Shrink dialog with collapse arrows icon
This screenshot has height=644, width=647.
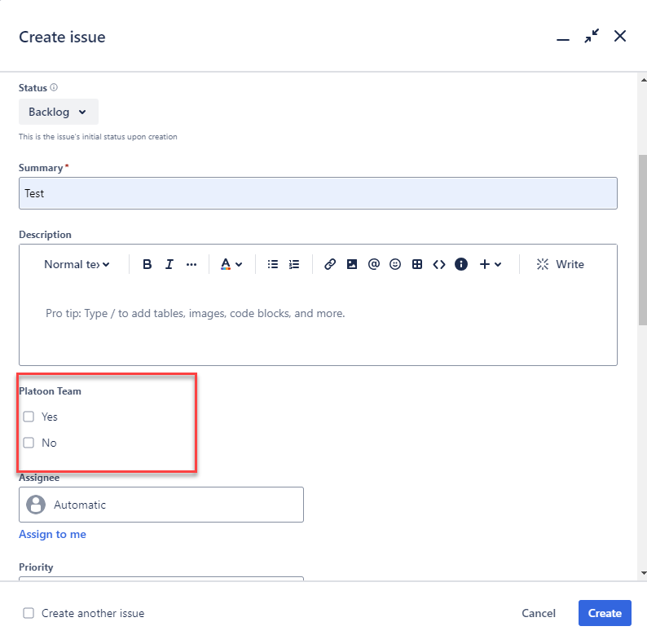click(x=592, y=36)
